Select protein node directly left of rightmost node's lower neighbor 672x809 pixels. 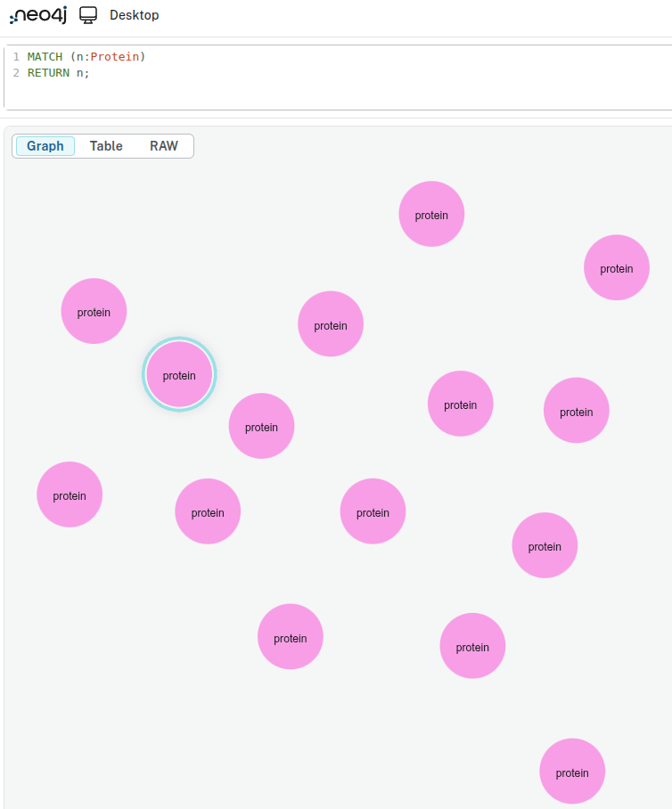461,404
